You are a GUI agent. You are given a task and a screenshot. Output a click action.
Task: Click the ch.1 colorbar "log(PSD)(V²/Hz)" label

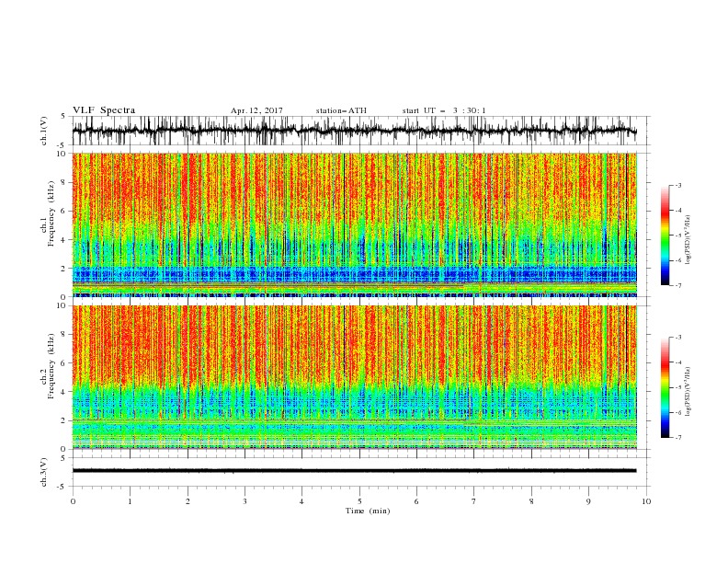(688, 240)
